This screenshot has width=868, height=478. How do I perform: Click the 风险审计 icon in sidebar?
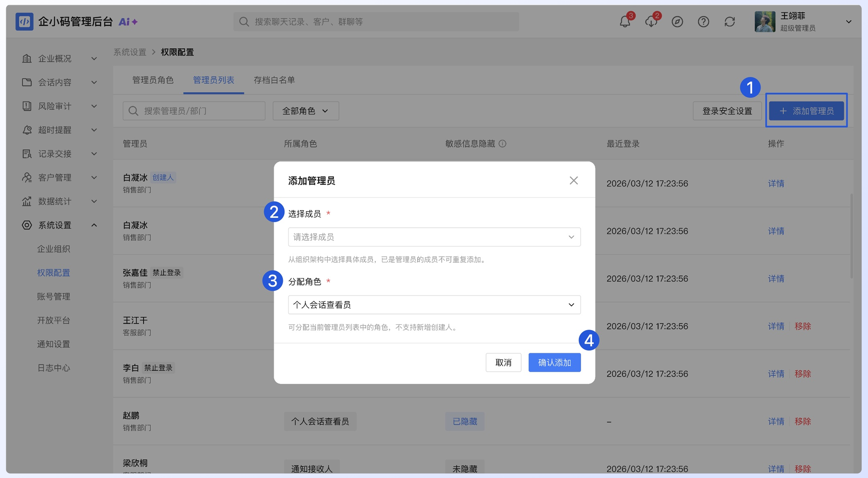coord(27,106)
